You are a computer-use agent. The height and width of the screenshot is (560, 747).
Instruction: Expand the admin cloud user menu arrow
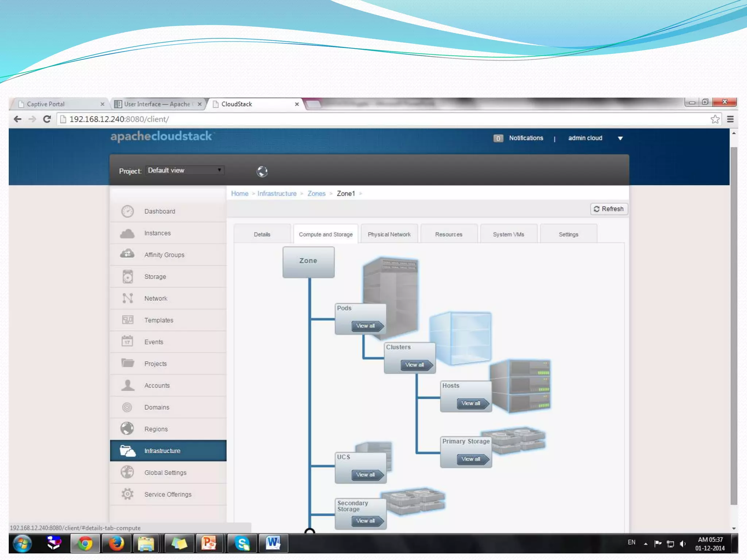[620, 138]
